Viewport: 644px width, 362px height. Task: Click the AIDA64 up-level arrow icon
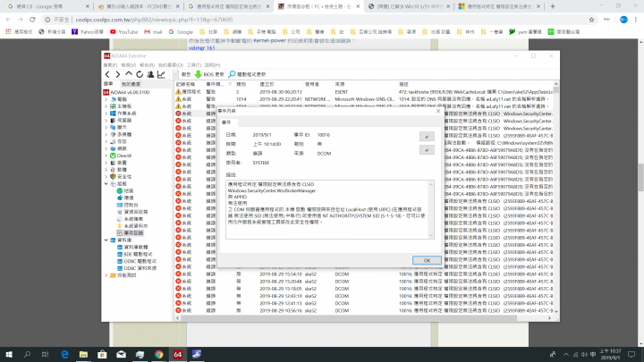[x=129, y=74]
